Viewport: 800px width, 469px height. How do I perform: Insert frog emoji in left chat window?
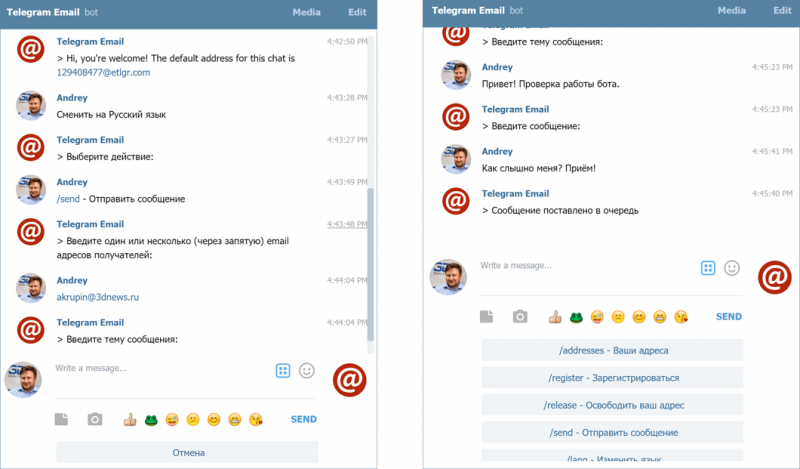tap(151, 420)
